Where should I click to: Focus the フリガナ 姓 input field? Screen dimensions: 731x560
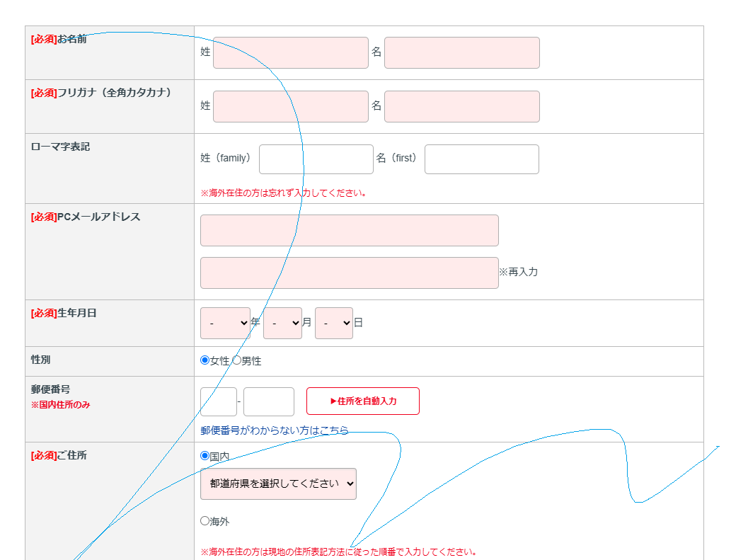(290, 106)
